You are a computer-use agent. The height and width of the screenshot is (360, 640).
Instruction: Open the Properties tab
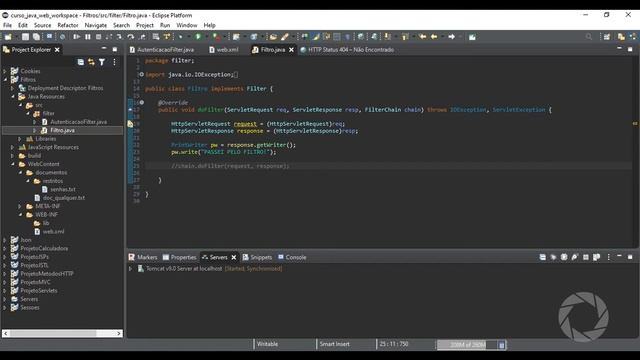tap(180, 257)
